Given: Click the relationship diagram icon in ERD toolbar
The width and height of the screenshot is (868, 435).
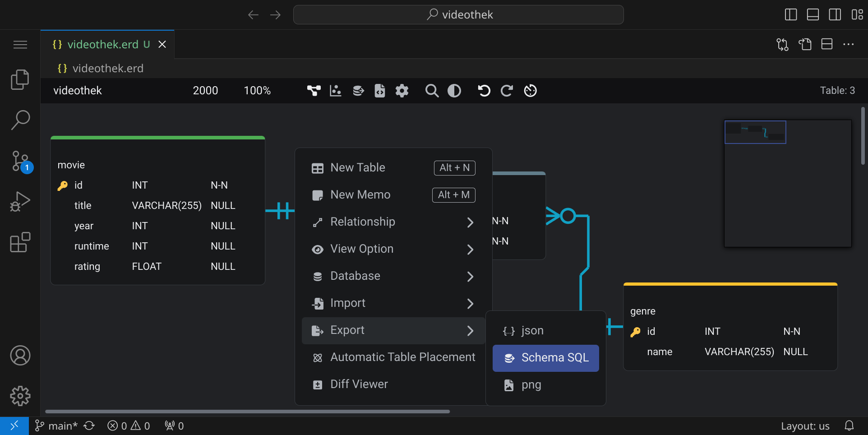Looking at the screenshot, I should [x=314, y=91].
